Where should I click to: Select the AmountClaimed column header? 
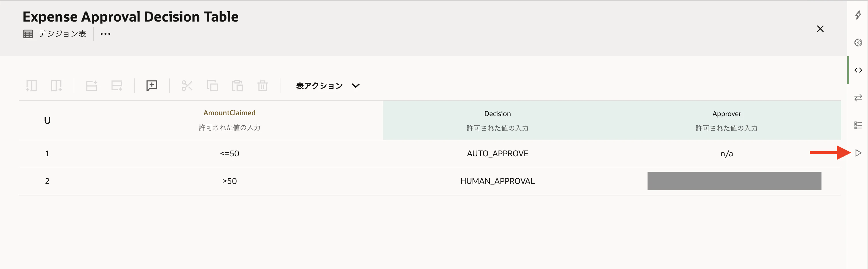[229, 113]
